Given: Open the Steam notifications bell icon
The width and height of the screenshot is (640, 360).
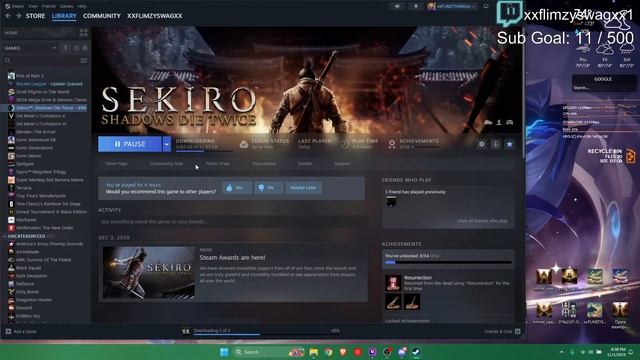Looking at the screenshot, I should 416,6.
